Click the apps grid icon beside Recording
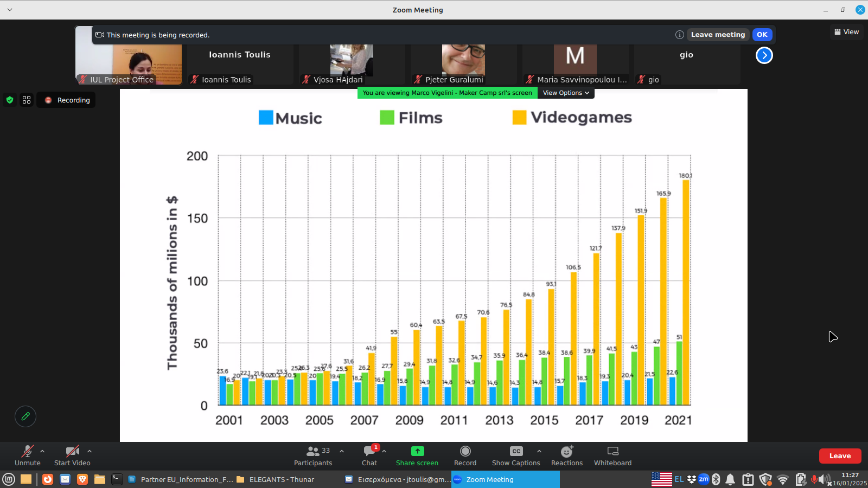This screenshot has height=488, width=868. click(27, 100)
